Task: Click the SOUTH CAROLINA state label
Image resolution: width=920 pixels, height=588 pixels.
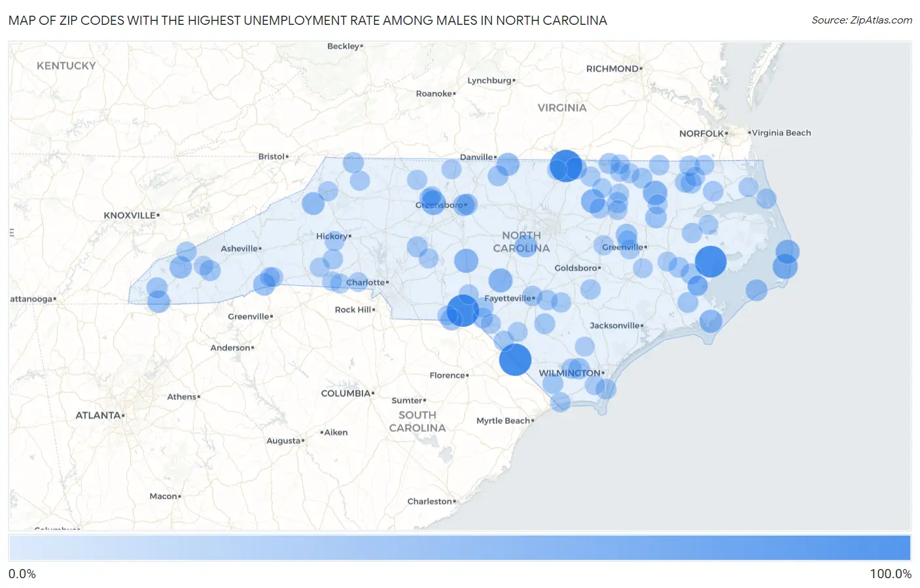Action: (417, 421)
